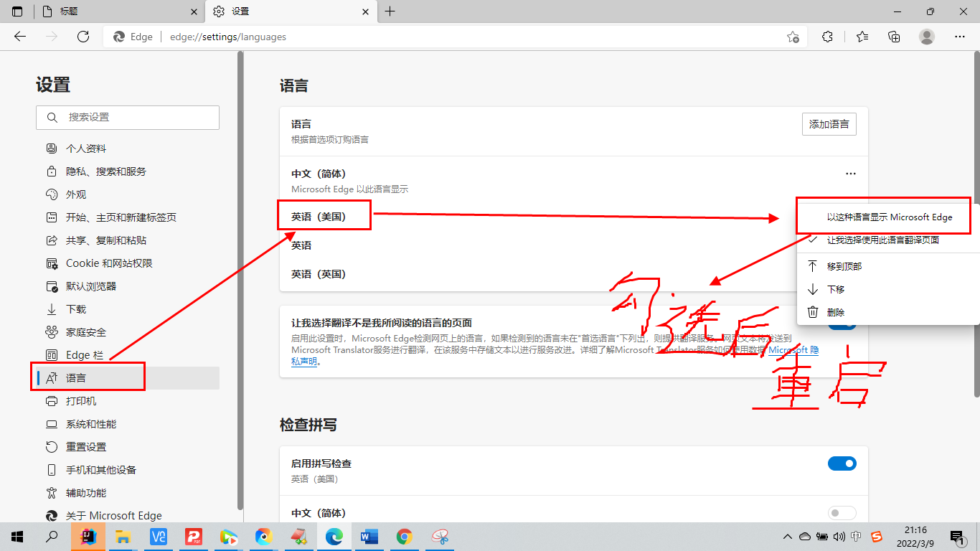Close the 标题 tab

click(x=193, y=11)
